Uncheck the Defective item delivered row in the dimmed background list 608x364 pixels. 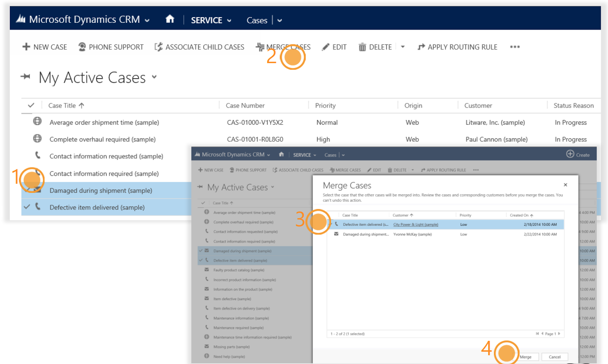coord(201,260)
